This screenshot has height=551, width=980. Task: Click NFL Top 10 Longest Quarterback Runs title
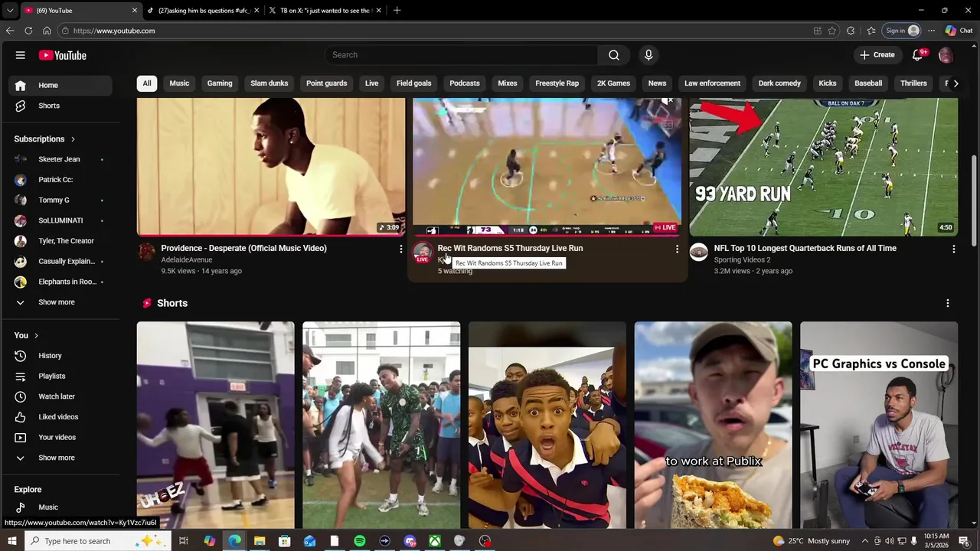pos(805,248)
